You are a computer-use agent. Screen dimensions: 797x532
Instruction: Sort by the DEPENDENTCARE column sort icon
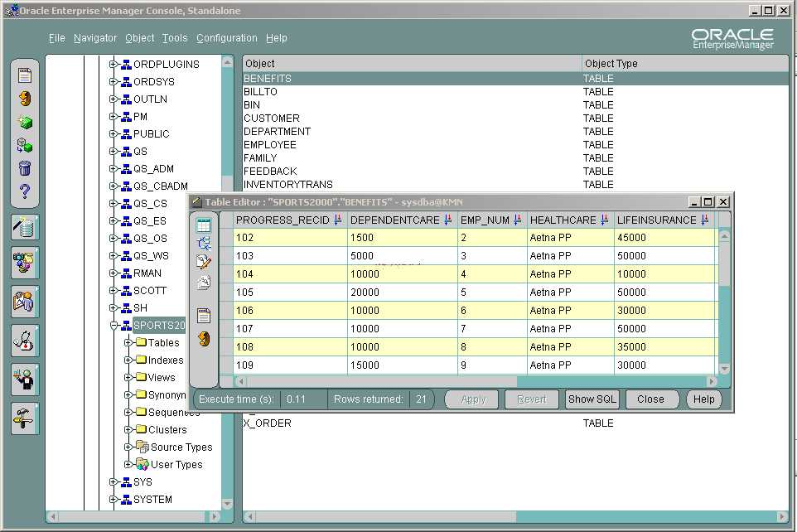448,220
